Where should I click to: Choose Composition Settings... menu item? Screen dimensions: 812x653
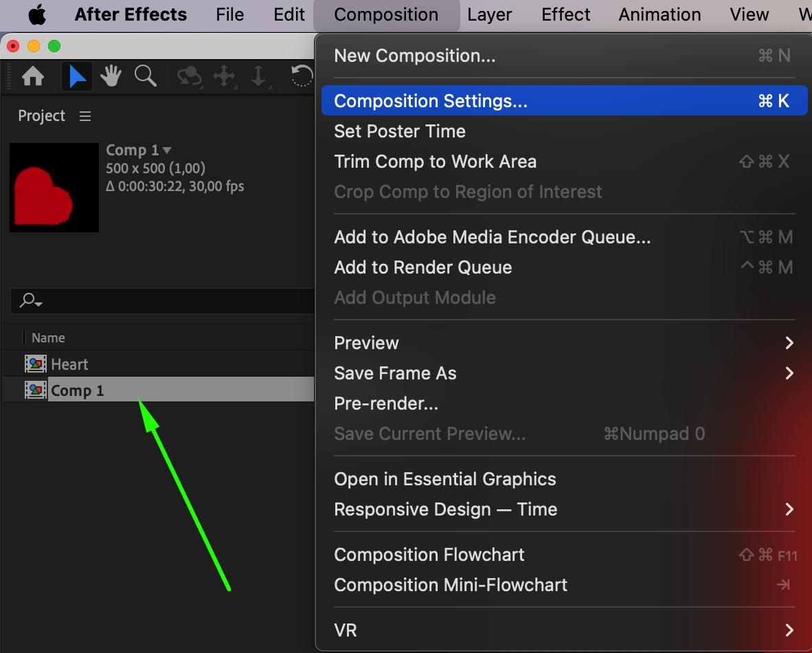(565, 100)
